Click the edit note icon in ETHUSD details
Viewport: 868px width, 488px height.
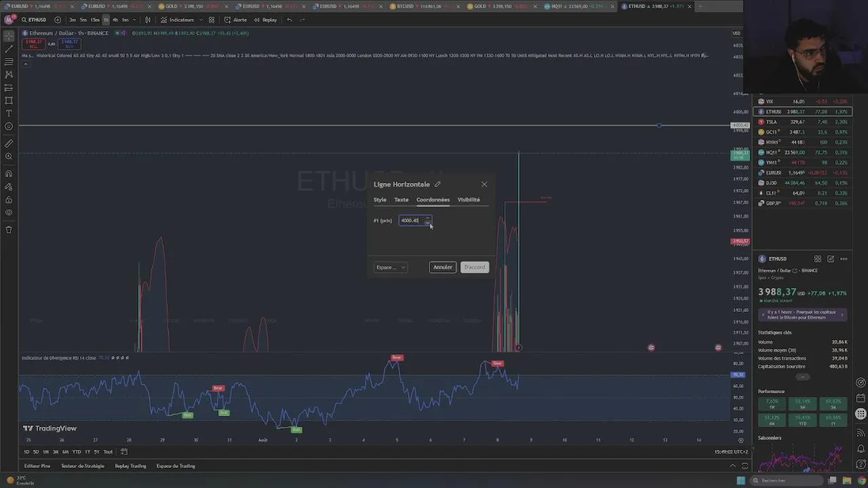pos(831,259)
